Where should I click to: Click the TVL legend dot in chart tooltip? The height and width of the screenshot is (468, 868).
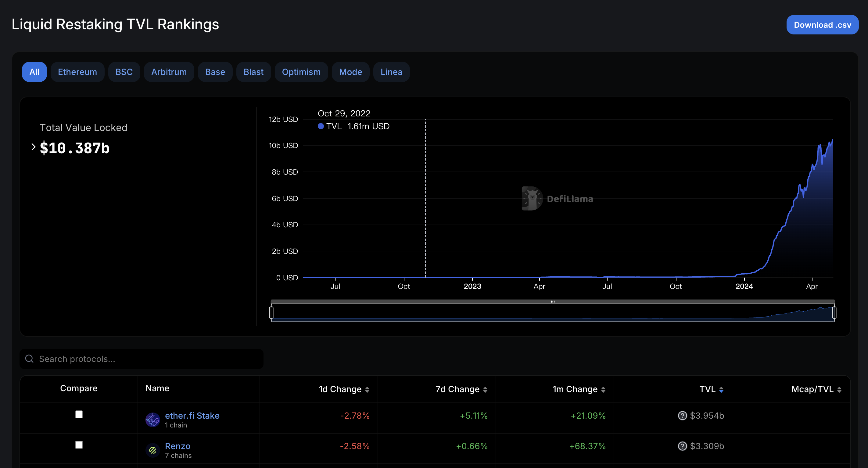[321, 126]
